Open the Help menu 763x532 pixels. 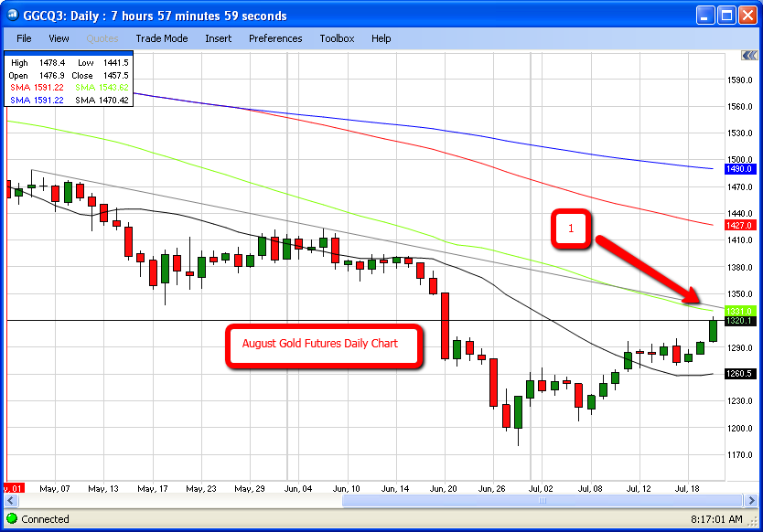point(381,38)
